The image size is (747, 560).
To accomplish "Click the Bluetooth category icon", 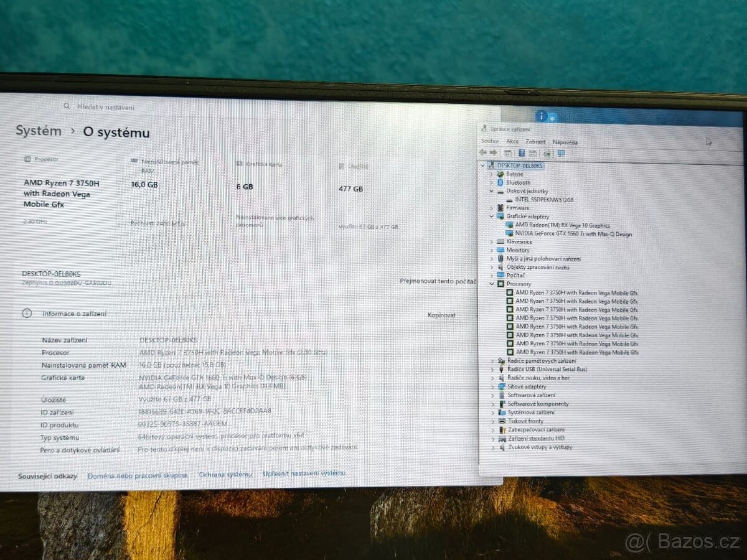I will point(501,183).
